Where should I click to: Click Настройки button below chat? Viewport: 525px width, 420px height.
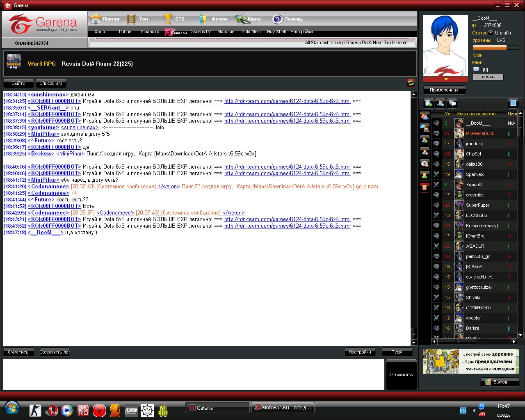click(x=360, y=352)
